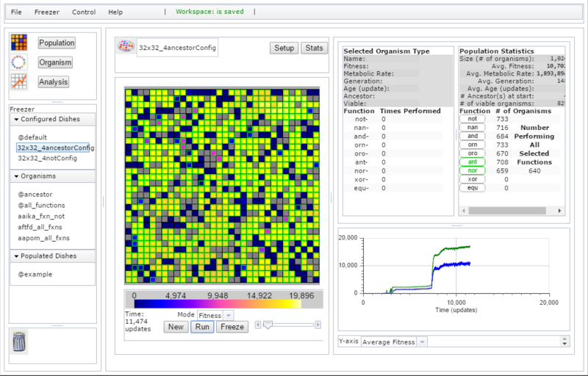Click the zoom slider's left arrow
Screen dimensions: 588x376
point(257,324)
